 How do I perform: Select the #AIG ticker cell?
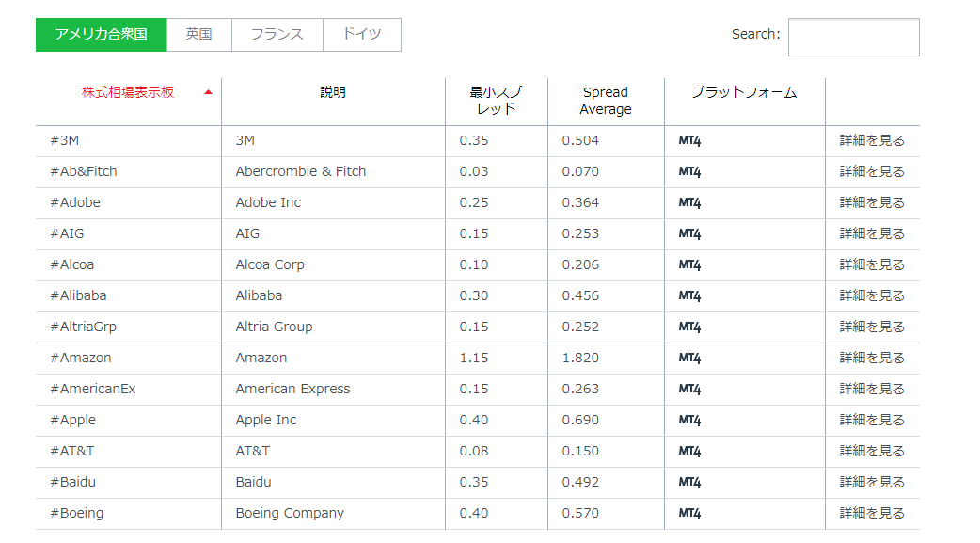click(128, 234)
